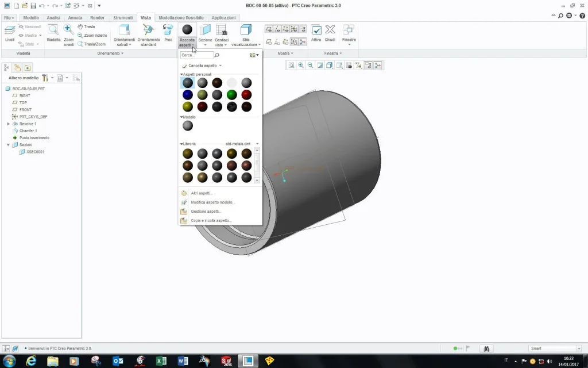Switch to the Annota tab
Viewport: 588px width, 368px height.
tap(75, 18)
